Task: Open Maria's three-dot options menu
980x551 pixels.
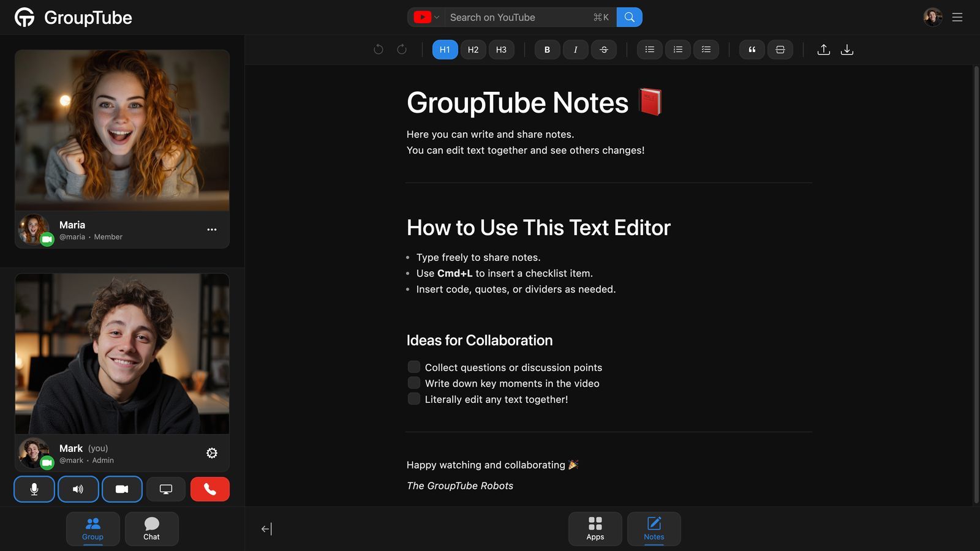Action: (x=212, y=230)
